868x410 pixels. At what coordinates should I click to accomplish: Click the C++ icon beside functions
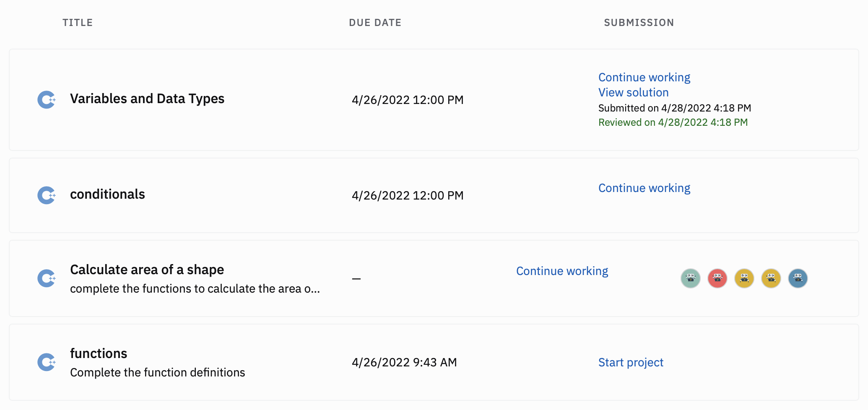(47, 362)
